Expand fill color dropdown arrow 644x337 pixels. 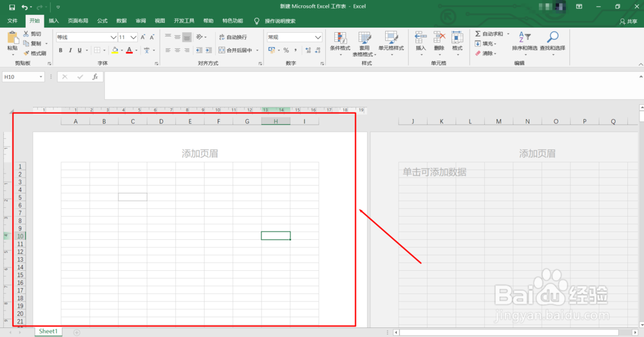click(122, 50)
